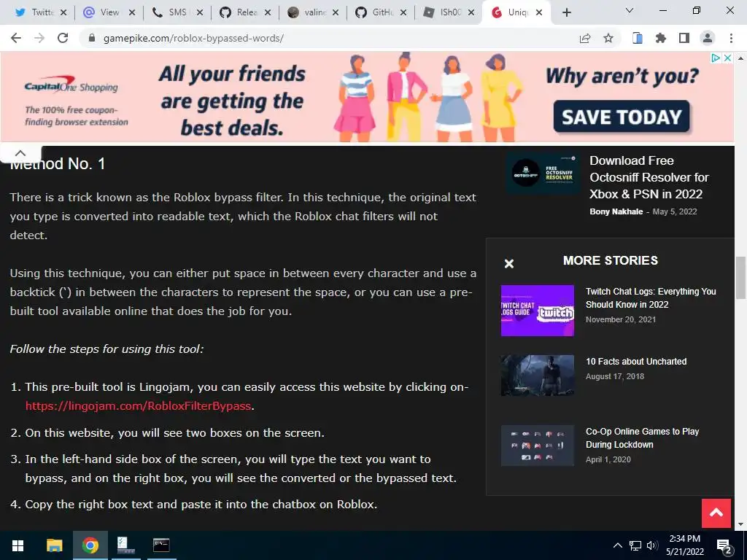Open the Octosniff Resolver thumbnail
This screenshot has height=560, width=747.
pyautogui.click(x=543, y=173)
